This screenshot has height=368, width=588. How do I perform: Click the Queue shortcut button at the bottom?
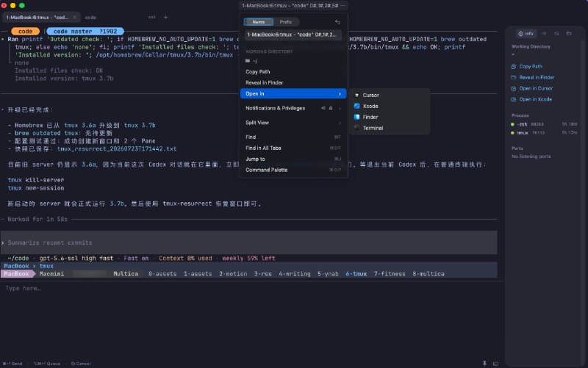47,364
